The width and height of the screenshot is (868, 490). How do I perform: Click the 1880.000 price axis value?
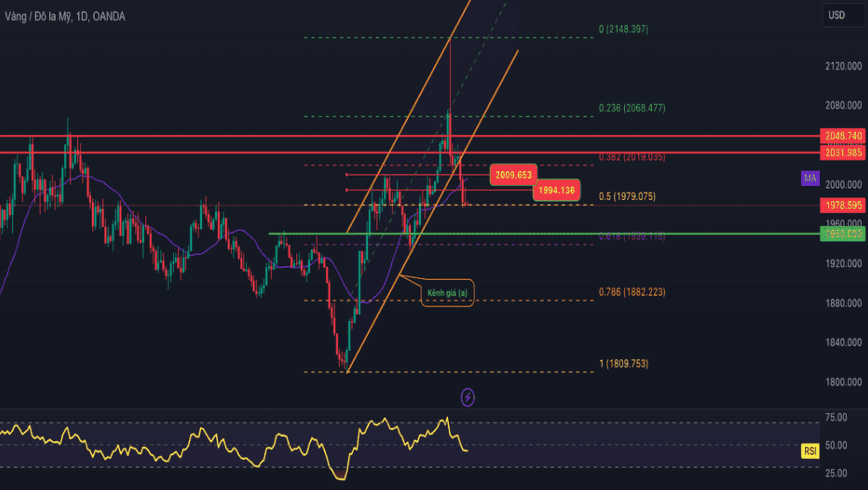pyautogui.click(x=843, y=303)
